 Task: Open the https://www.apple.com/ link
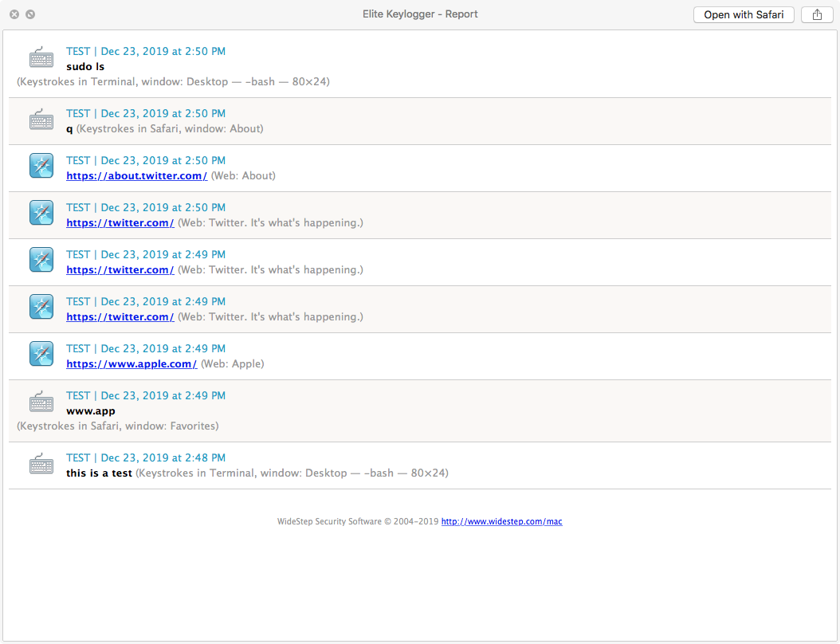click(x=131, y=363)
